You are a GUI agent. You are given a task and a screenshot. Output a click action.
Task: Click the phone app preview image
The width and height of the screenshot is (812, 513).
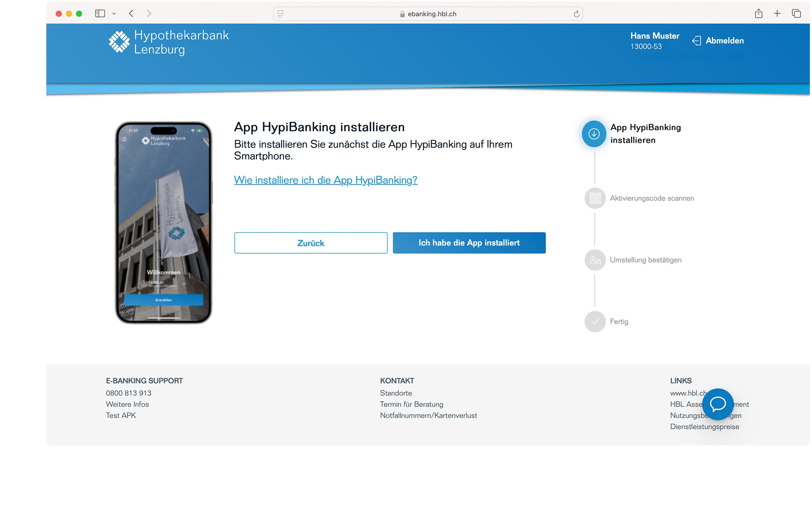pyautogui.click(x=163, y=223)
